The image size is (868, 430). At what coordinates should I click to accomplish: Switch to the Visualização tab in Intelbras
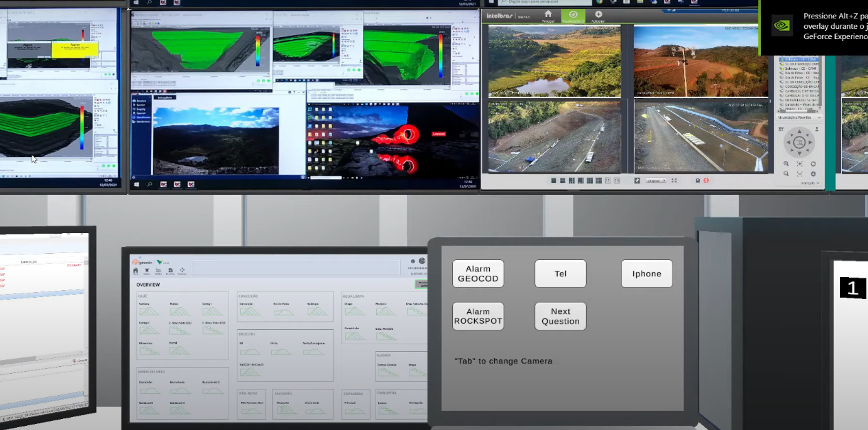pos(573,16)
